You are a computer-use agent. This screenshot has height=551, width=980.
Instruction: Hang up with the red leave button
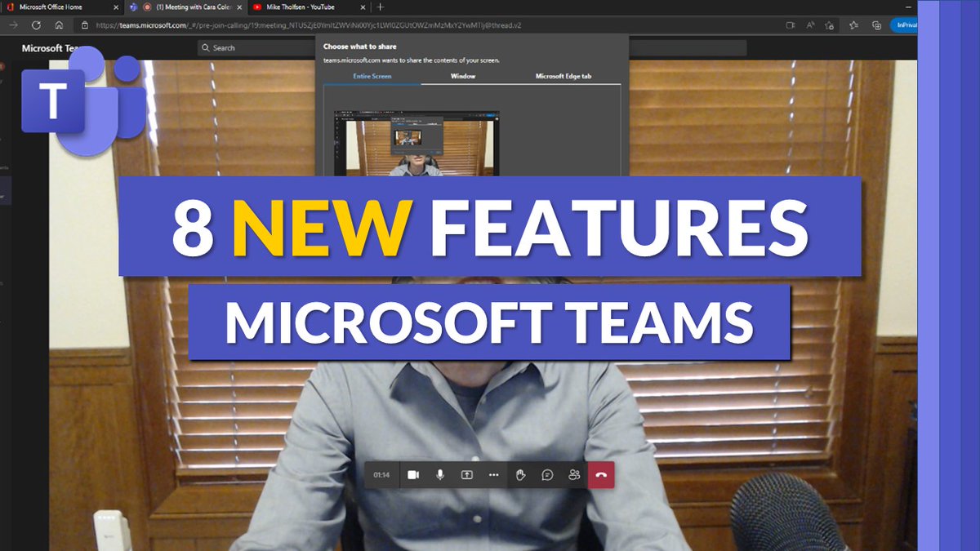click(x=601, y=474)
